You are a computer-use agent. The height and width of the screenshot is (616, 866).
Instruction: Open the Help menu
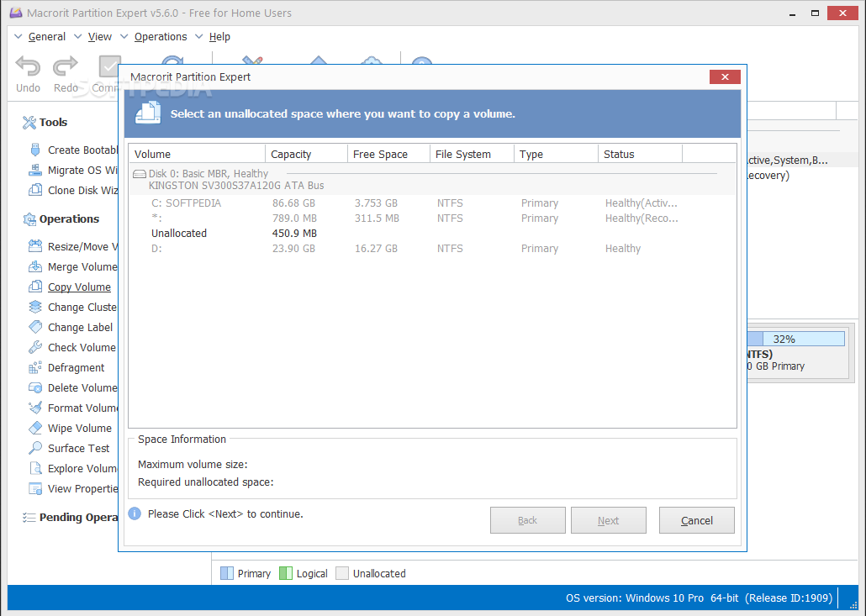pos(219,36)
